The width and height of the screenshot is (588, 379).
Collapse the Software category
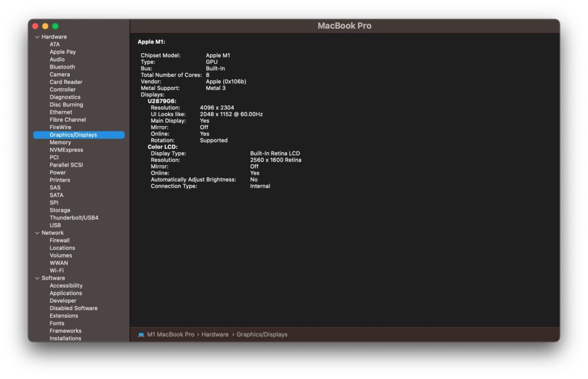pos(37,277)
